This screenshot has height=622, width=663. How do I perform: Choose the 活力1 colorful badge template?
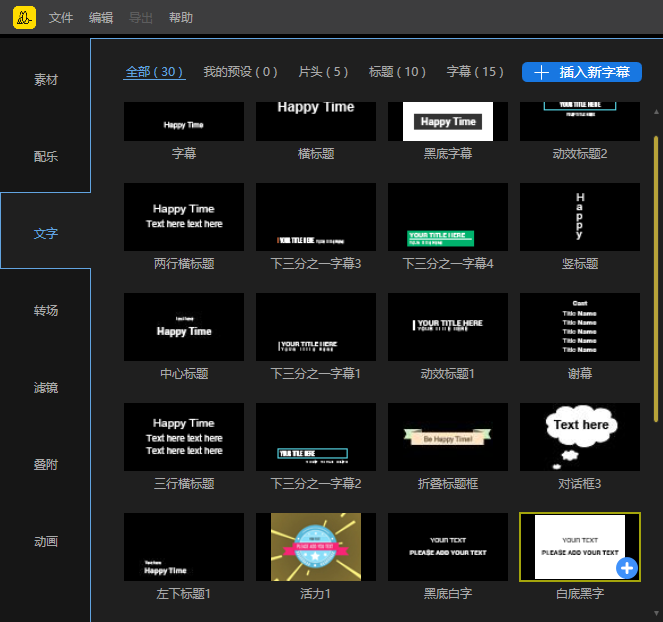pyautogui.click(x=316, y=547)
